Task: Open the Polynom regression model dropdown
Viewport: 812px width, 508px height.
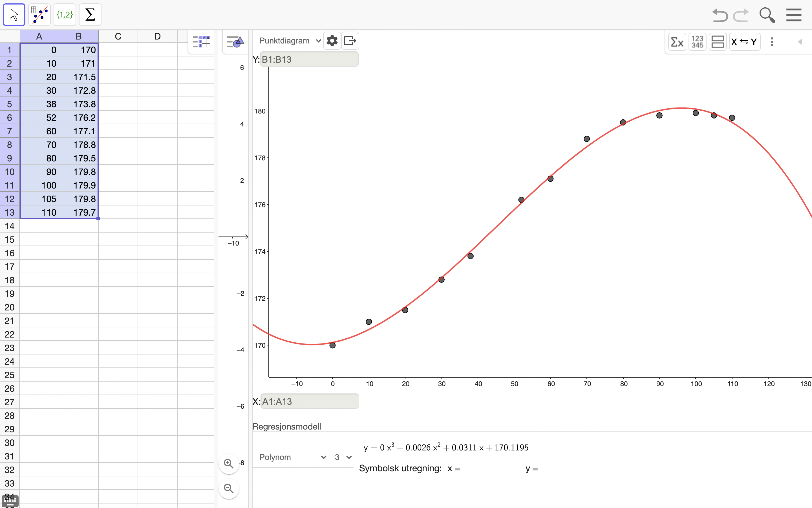Action: 293,457
